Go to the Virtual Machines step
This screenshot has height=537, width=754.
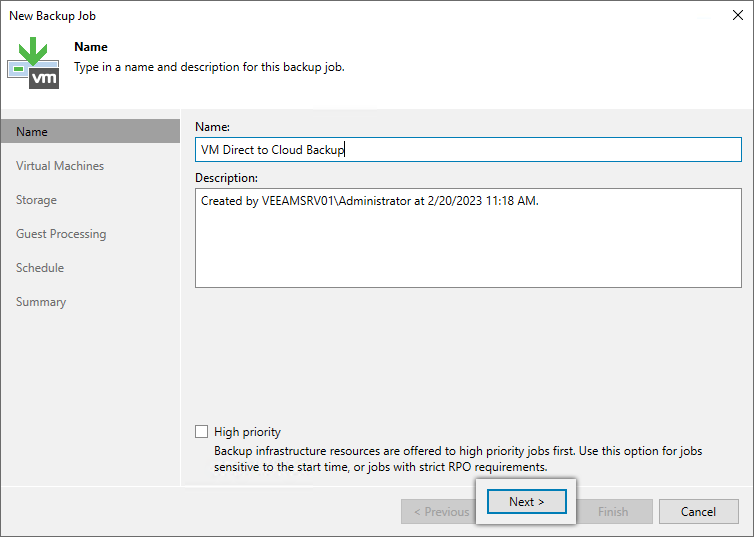[60, 165]
